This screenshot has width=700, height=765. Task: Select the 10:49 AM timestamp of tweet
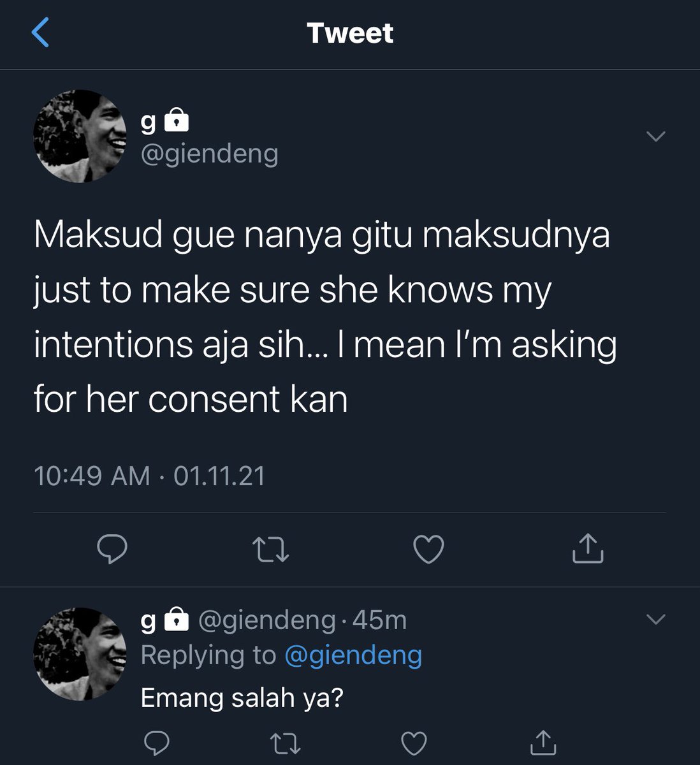pos(92,476)
